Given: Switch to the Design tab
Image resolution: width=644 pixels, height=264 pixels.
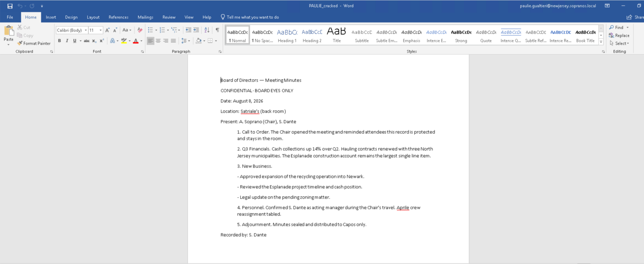Looking at the screenshot, I should (x=71, y=17).
